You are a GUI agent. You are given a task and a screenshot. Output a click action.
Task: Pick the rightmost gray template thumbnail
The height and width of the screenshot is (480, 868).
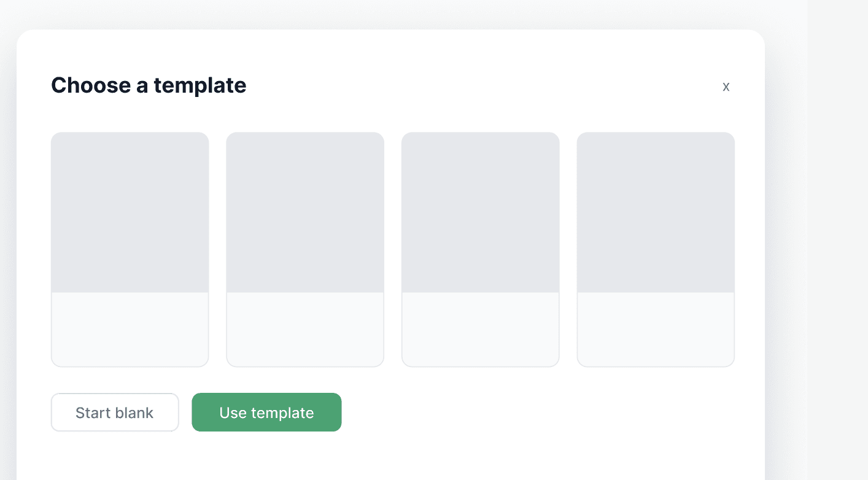(x=656, y=212)
